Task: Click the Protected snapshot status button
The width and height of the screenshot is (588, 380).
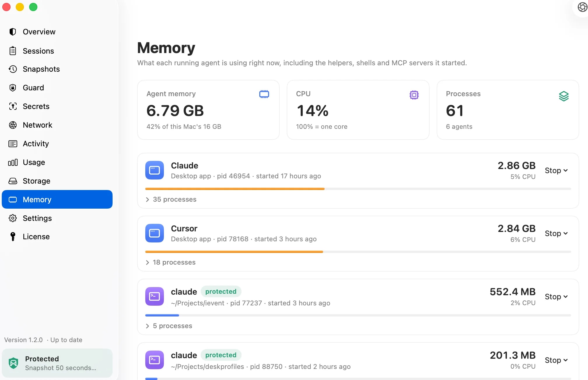Action: (x=57, y=363)
